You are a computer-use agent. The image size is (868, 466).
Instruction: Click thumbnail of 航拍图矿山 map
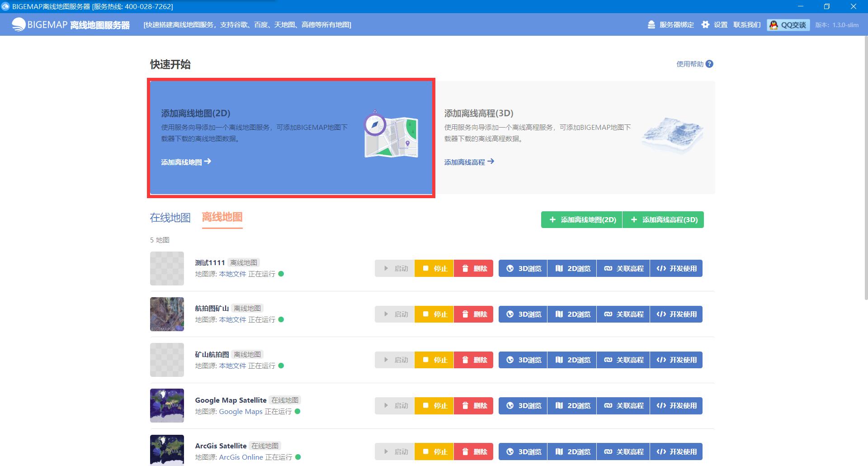coord(167,314)
